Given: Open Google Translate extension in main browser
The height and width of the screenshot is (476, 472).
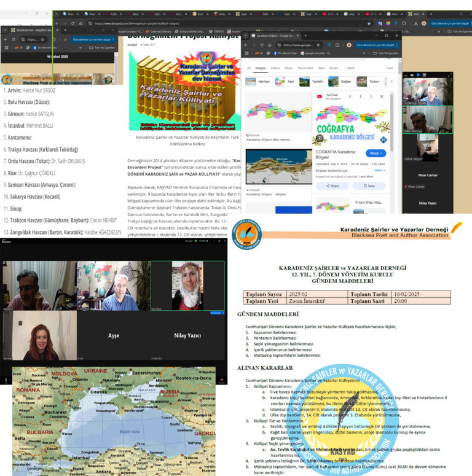Looking at the screenshot, I should [380, 23].
